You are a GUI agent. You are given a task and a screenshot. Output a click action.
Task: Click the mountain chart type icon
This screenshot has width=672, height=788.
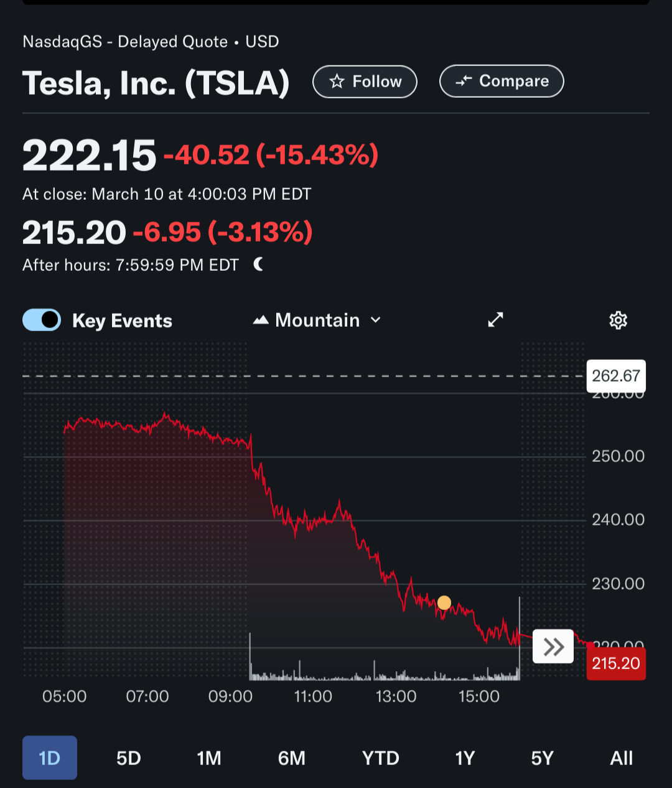pyautogui.click(x=261, y=321)
